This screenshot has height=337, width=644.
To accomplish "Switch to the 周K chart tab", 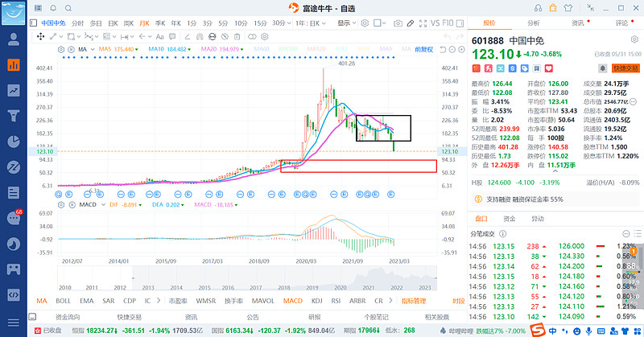I will coord(129,23).
